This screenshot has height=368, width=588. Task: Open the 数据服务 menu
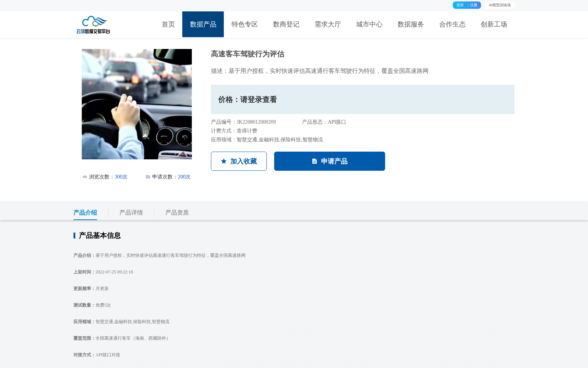411,24
